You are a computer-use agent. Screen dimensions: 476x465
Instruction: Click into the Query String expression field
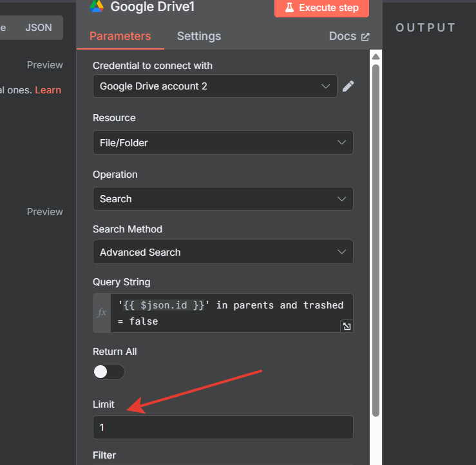(x=231, y=313)
